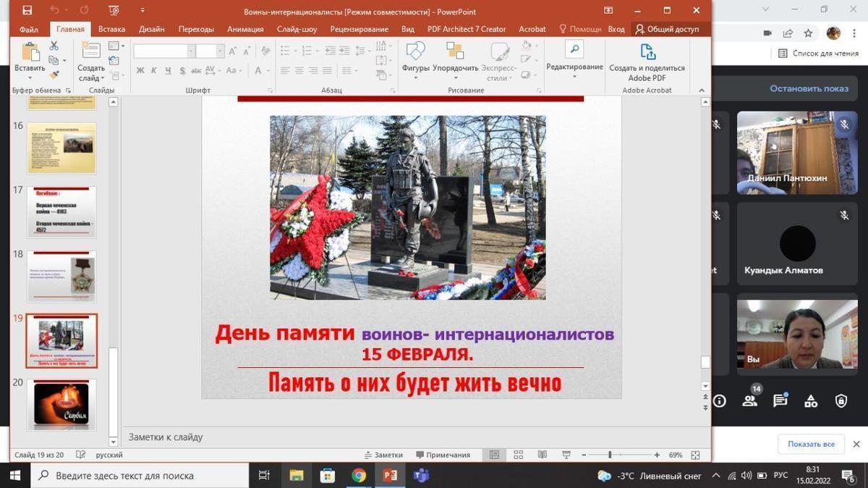
Task: Click Stop presenting (Остановить показ)
Action: (x=809, y=88)
